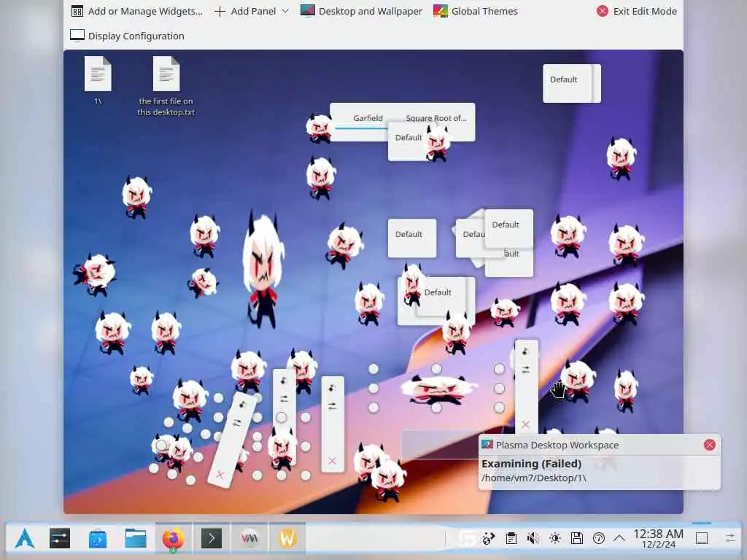Open System Settings from the taskbar

[60, 539]
